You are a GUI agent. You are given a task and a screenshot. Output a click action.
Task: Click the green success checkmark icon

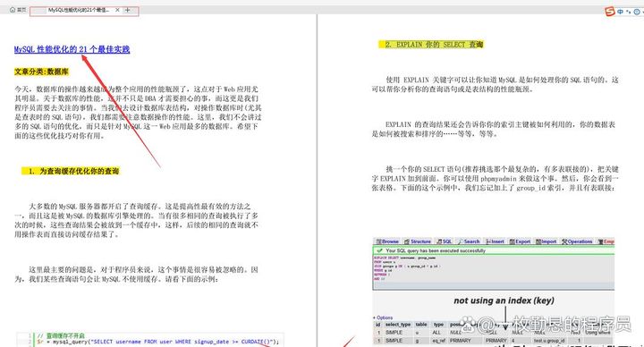379,250
